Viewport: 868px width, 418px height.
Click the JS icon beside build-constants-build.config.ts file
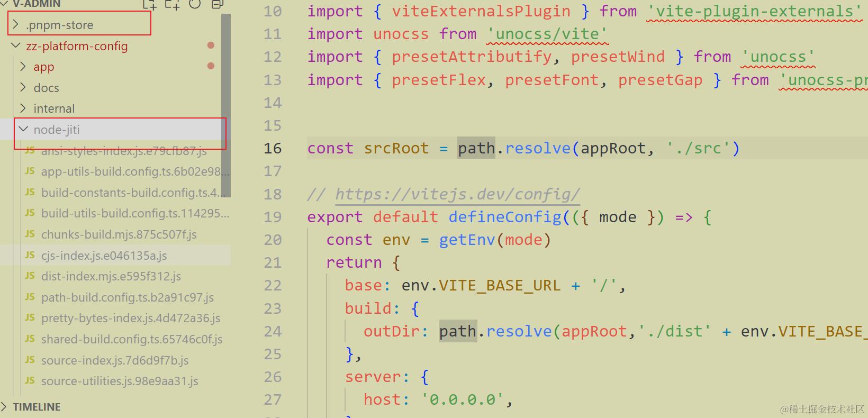tap(30, 193)
